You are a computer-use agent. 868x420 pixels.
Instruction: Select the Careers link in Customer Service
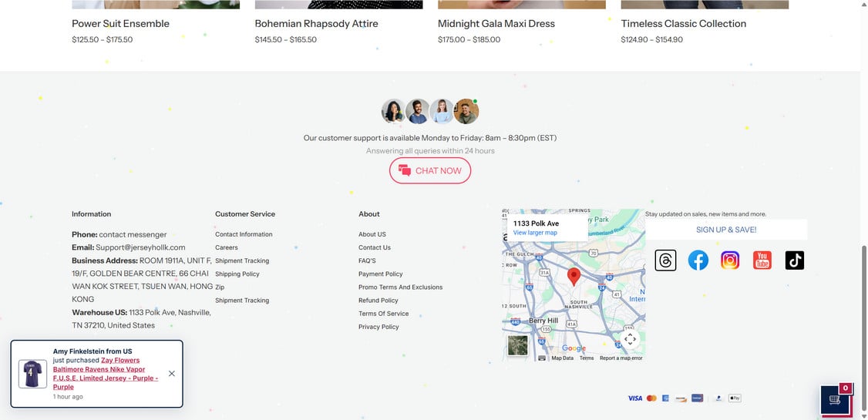(x=227, y=247)
